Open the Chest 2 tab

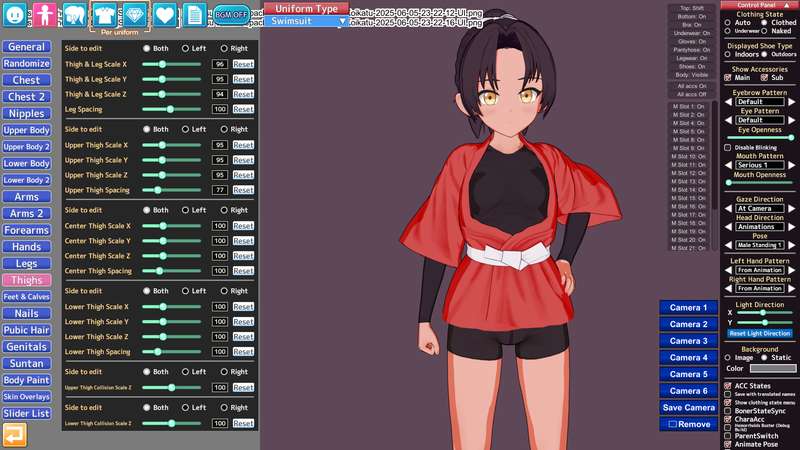coord(27,97)
